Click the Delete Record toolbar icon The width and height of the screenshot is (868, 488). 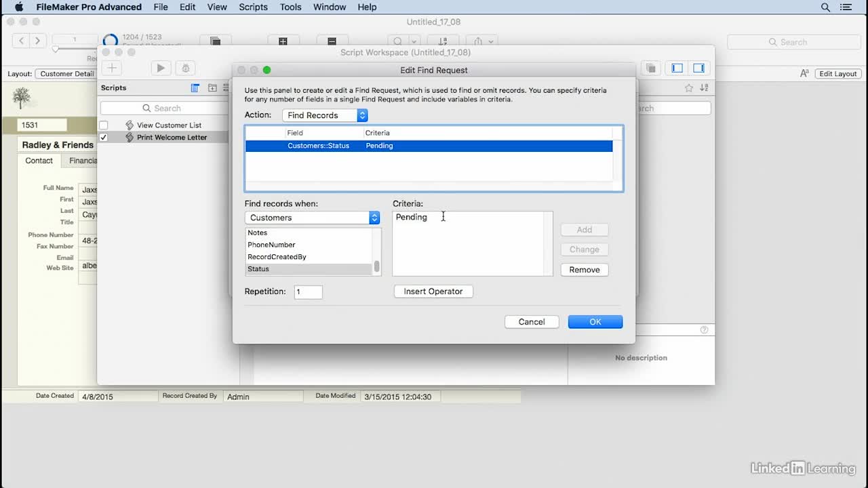click(x=332, y=41)
